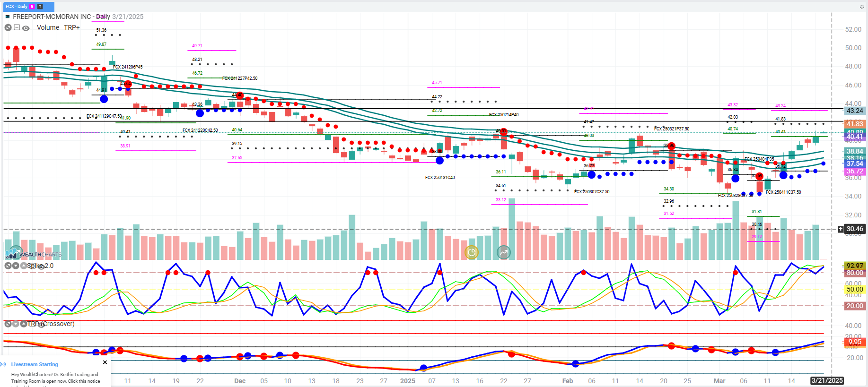The width and height of the screenshot is (868, 387).
Task: Click the yellow clock event icon on volume bars
Action: 472,252
